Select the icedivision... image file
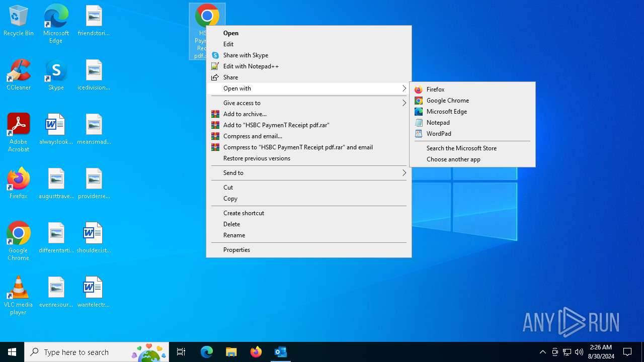The height and width of the screenshot is (362, 644). [x=94, y=75]
